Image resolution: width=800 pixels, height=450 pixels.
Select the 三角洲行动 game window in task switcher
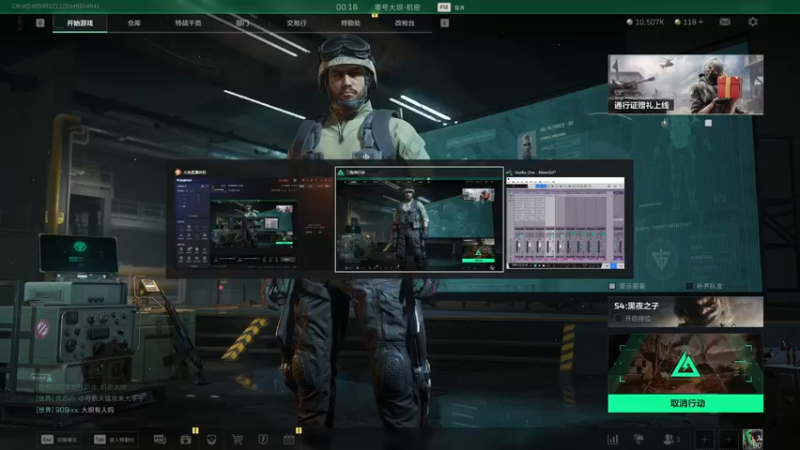click(x=419, y=219)
